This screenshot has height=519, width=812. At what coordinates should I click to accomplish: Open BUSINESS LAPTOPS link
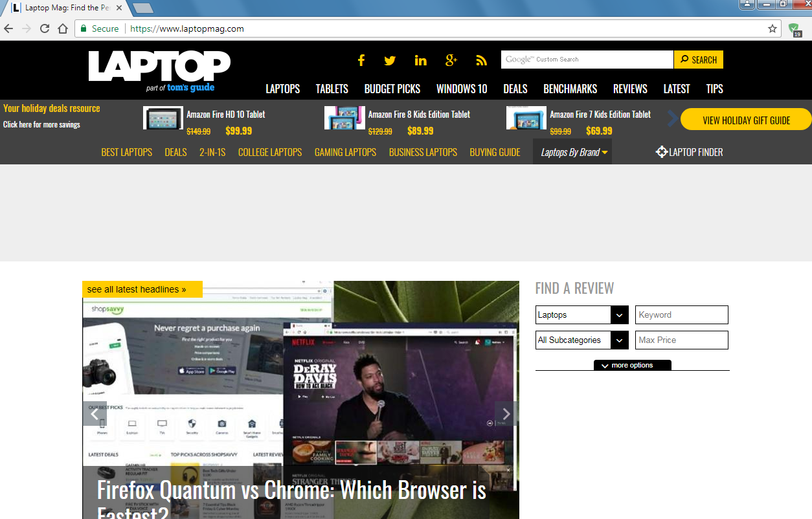click(423, 152)
